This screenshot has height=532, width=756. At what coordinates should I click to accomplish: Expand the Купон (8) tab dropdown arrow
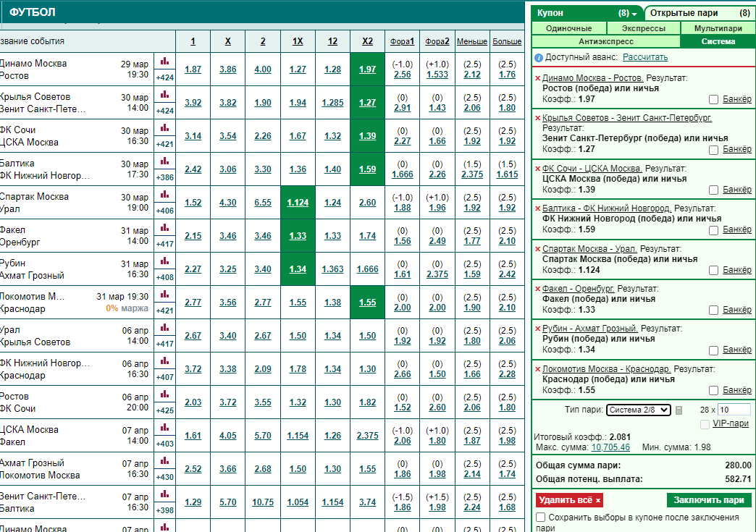[x=634, y=14]
